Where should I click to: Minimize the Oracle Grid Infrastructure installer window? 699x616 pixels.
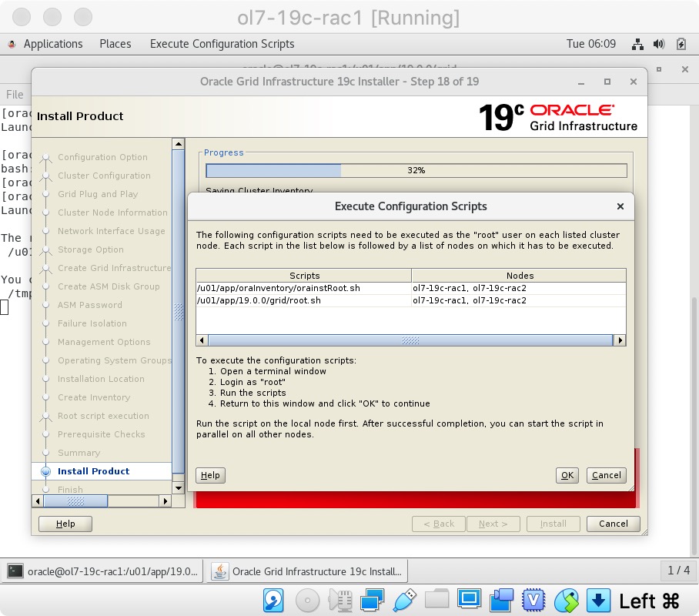581,82
